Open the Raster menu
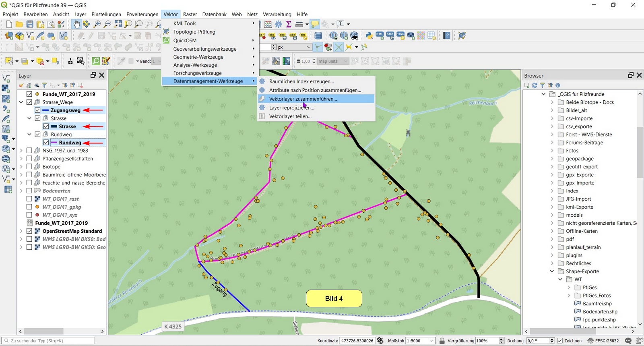This screenshot has height=346, width=644. 190,14
